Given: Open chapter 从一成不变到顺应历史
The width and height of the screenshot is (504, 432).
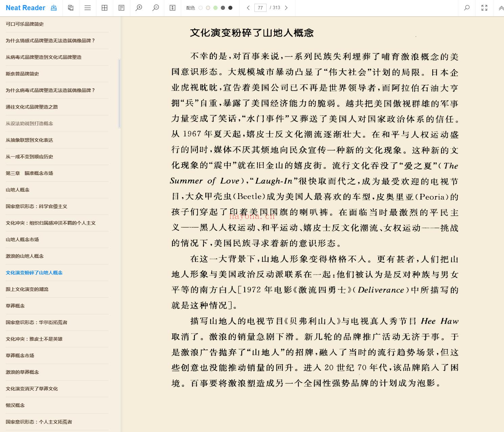Looking at the screenshot, I should [29, 157].
